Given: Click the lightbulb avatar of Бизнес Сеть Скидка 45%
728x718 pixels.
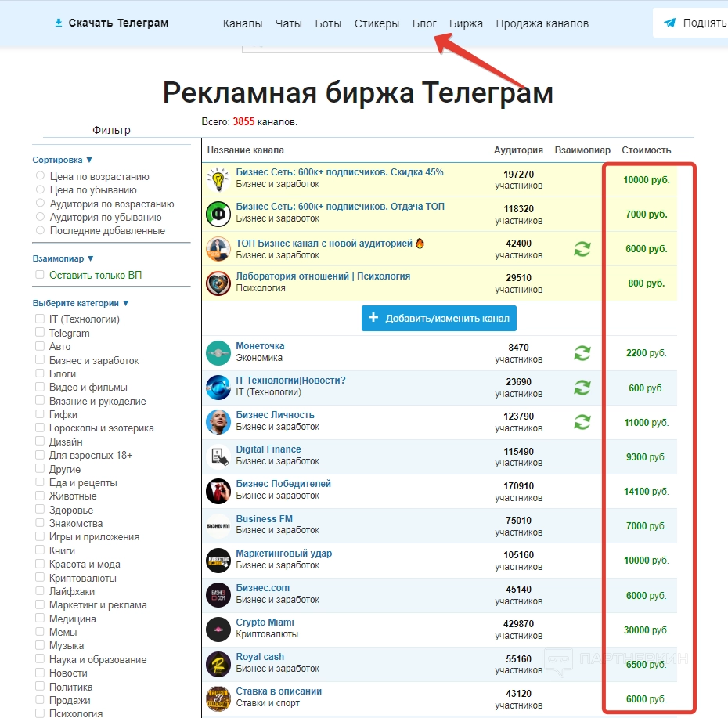Looking at the screenshot, I should click(218, 179).
